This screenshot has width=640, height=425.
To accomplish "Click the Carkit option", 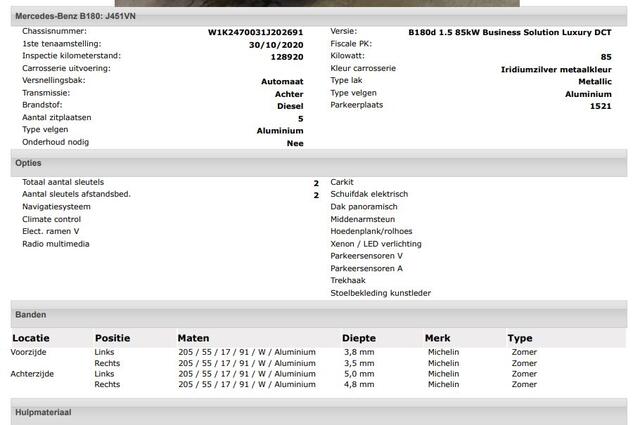I will (x=342, y=182).
